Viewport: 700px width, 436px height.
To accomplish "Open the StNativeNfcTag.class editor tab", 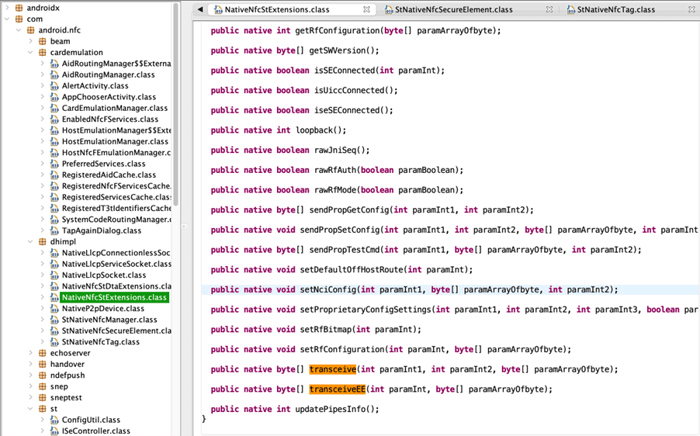I will pyautogui.click(x=616, y=9).
